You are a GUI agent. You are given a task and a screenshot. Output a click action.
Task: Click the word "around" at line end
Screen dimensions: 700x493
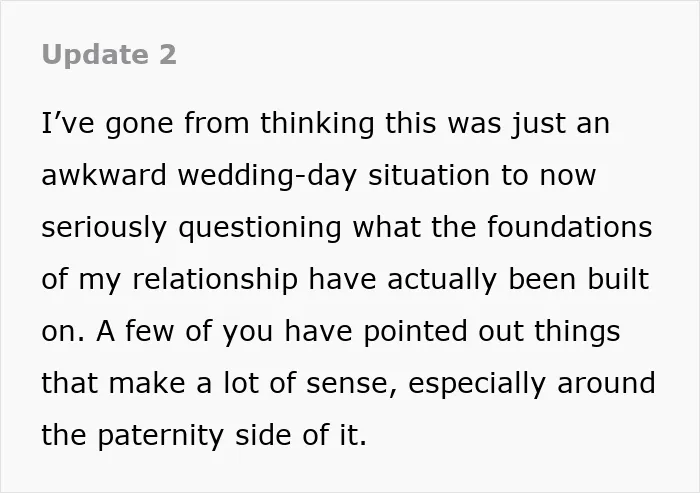click(606, 383)
